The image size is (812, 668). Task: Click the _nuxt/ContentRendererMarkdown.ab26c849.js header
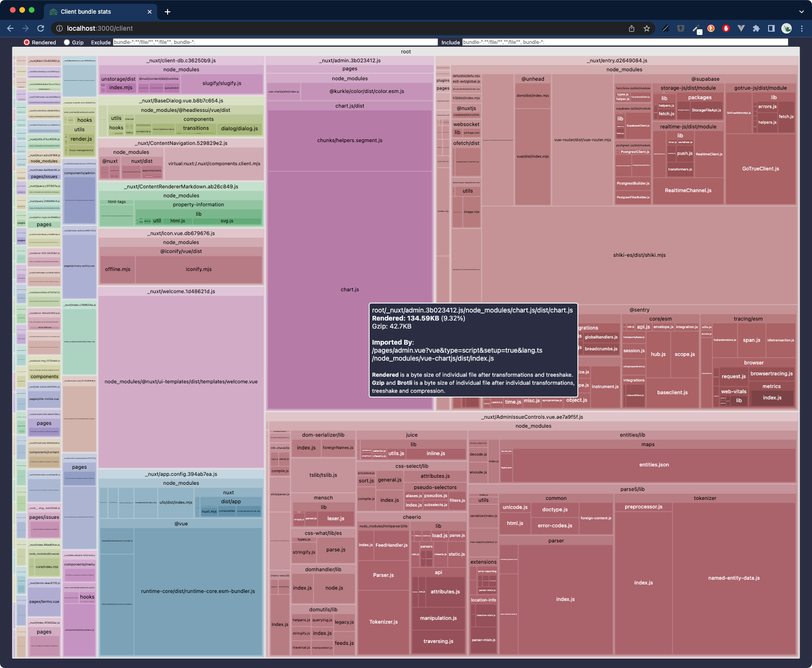pos(181,186)
